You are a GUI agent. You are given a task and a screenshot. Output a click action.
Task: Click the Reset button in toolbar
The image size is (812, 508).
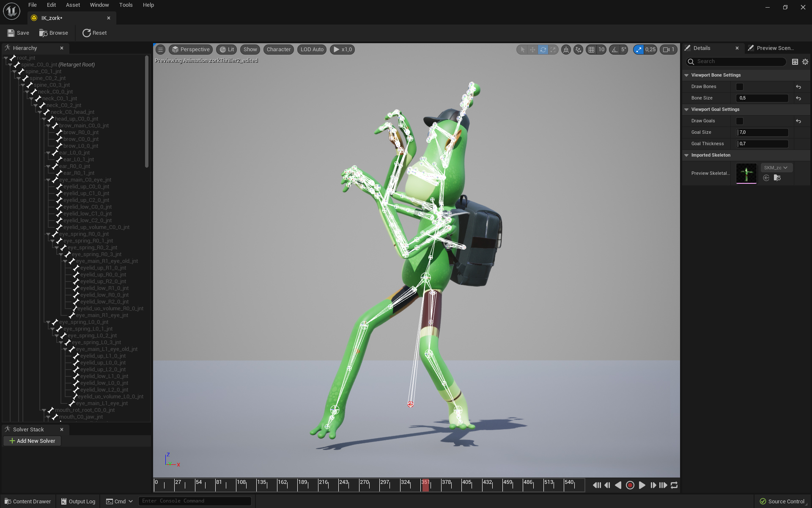94,33
